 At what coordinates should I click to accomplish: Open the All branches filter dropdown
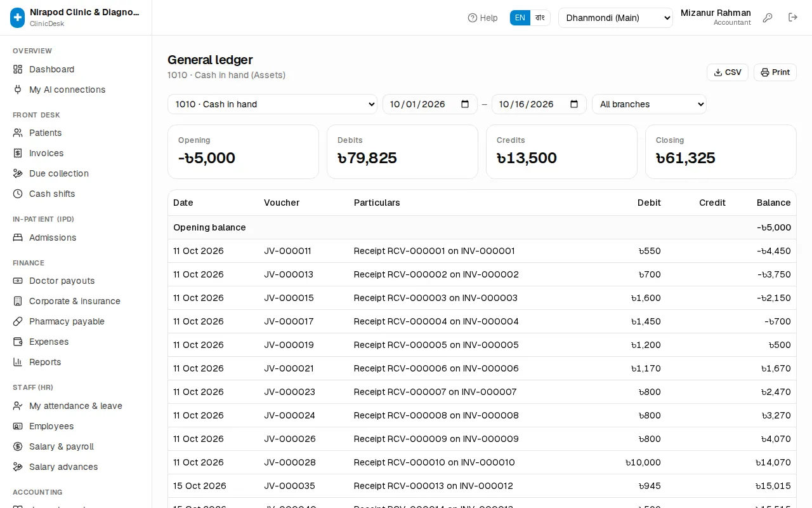tap(649, 104)
